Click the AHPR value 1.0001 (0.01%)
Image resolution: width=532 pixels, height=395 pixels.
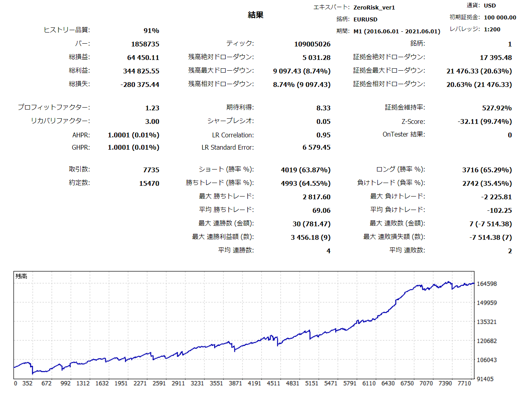[x=133, y=135]
